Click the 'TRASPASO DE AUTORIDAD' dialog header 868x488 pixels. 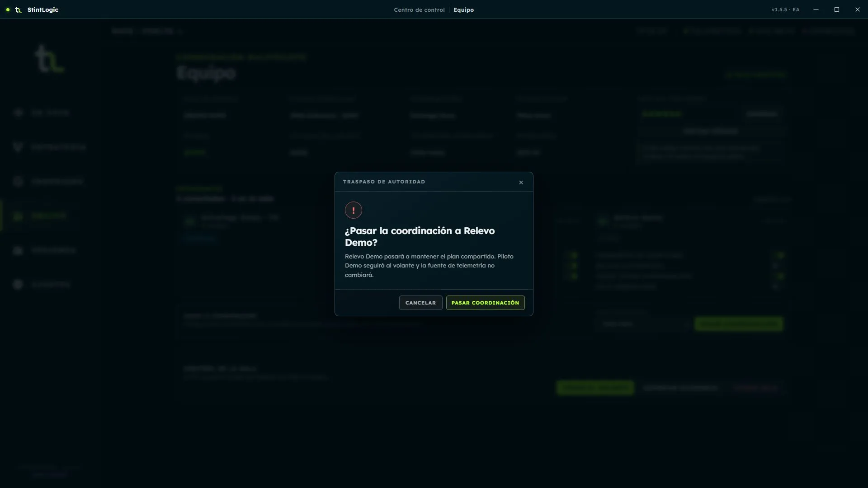click(384, 182)
